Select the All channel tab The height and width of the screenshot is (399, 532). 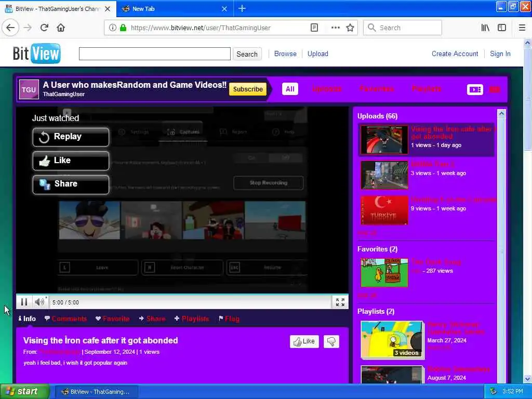point(290,89)
